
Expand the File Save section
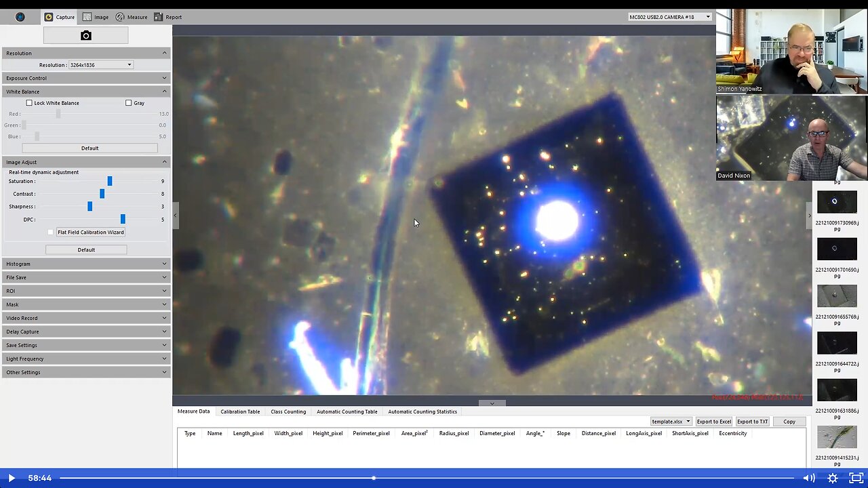85,277
